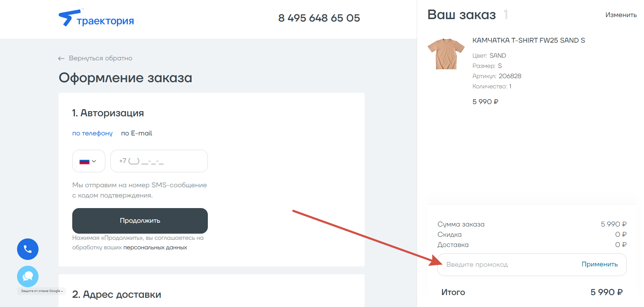Screen dimensions: 644x307
Task: Click the Ваш заказ heading
Action: pyautogui.click(x=461, y=15)
